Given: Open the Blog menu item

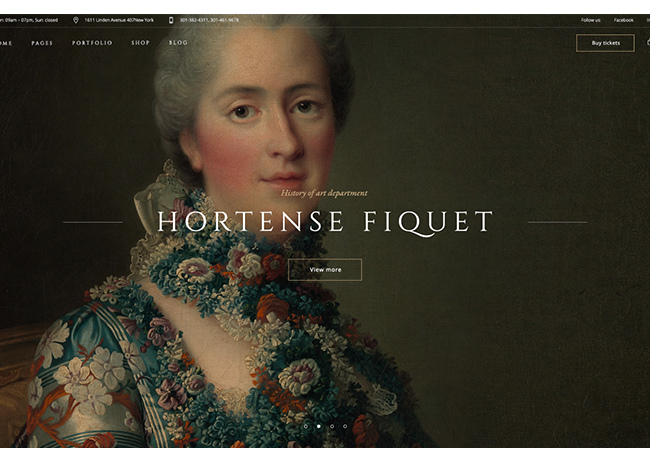Looking at the screenshot, I should (x=178, y=43).
